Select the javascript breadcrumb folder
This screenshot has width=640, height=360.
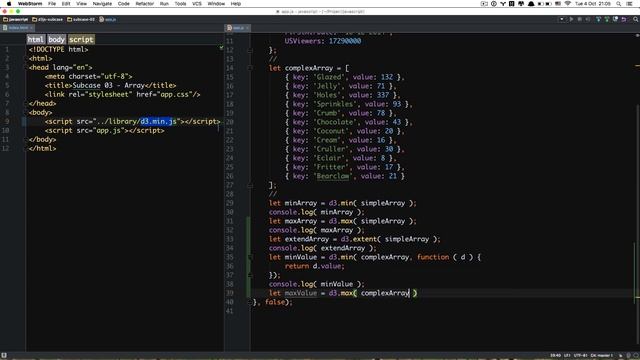[x=16, y=19]
